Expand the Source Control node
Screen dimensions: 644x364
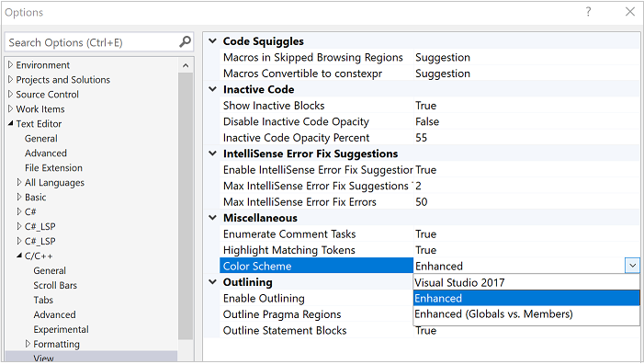(x=11, y=94)
